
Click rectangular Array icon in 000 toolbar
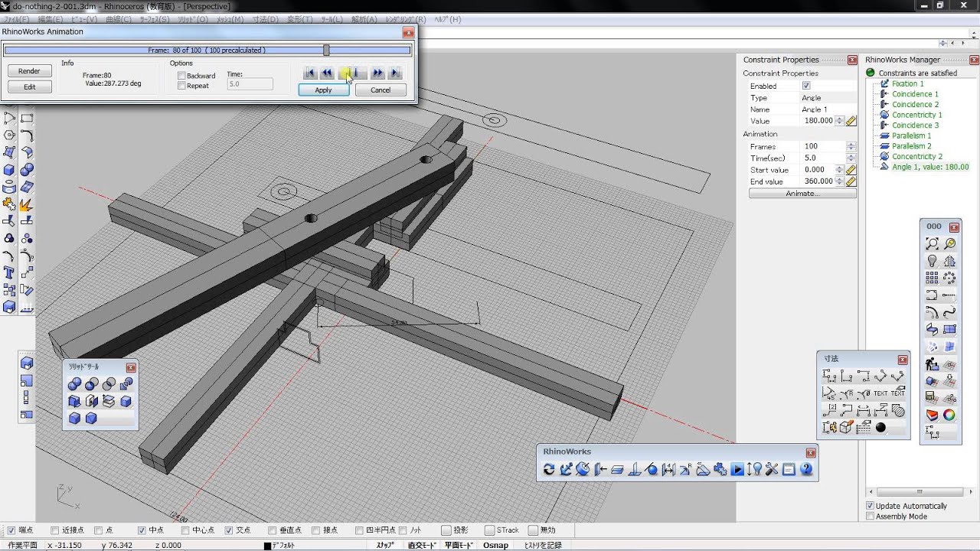932,278
